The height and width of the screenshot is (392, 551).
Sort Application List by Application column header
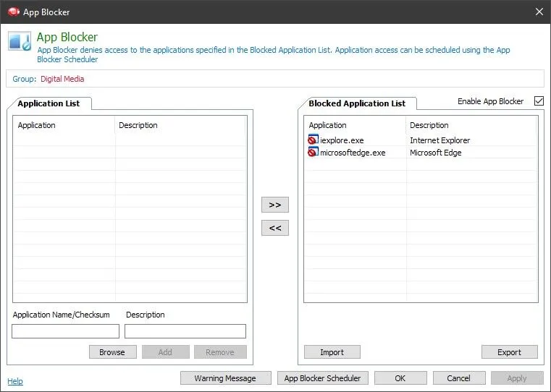[x=64, y=125]
